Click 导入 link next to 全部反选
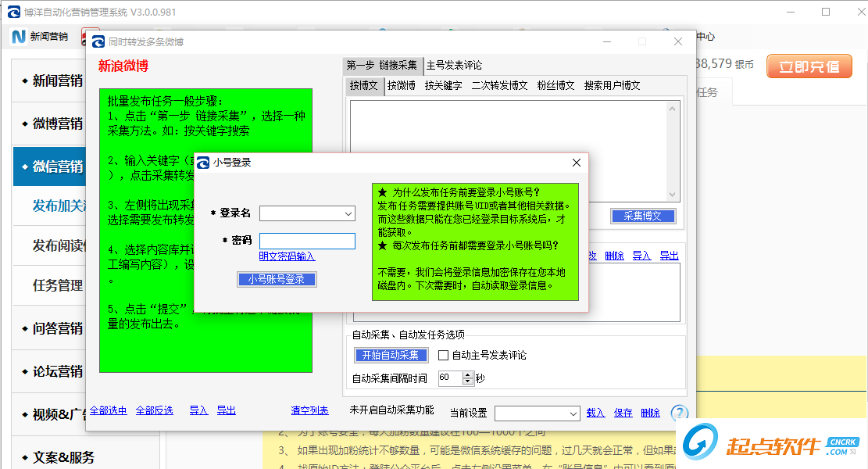 (198, 410)
